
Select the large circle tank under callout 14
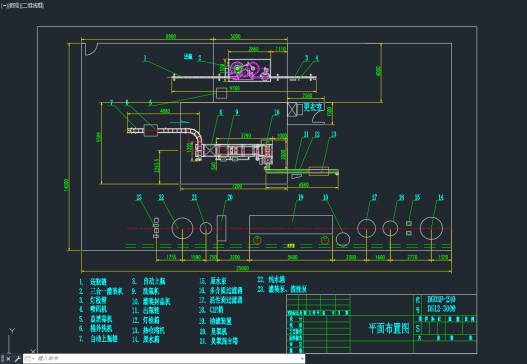click(431, 229)
